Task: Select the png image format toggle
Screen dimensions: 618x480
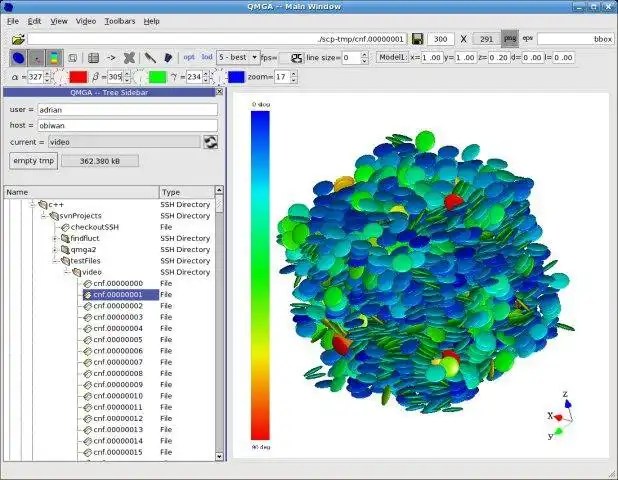Action: pyautogui.click(x=510, y=39)
